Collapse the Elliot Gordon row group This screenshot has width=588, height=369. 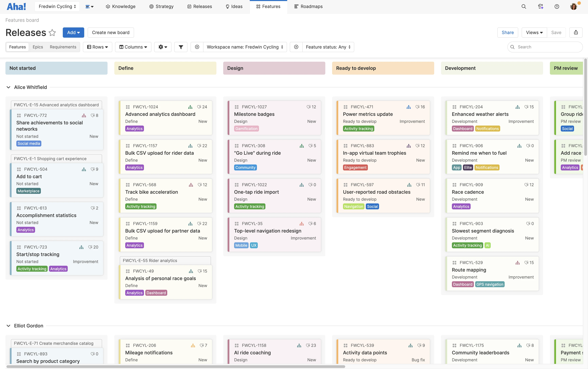tap(9, 326)
